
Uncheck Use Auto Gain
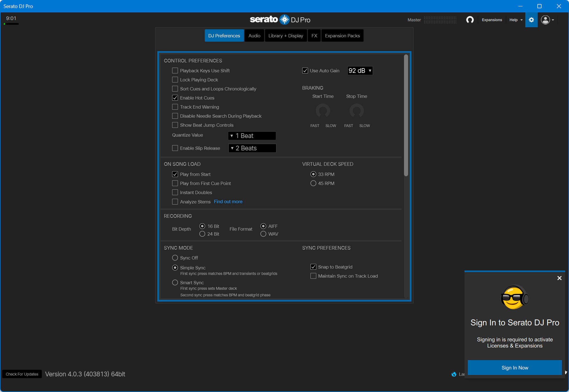click(305, 71)
